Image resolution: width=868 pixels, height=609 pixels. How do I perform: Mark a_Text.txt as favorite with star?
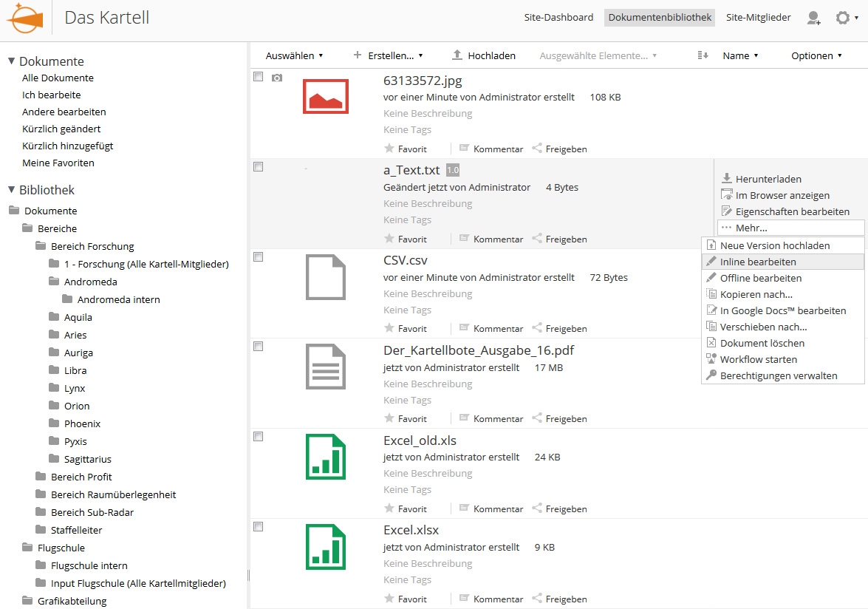tap(389, 239)
